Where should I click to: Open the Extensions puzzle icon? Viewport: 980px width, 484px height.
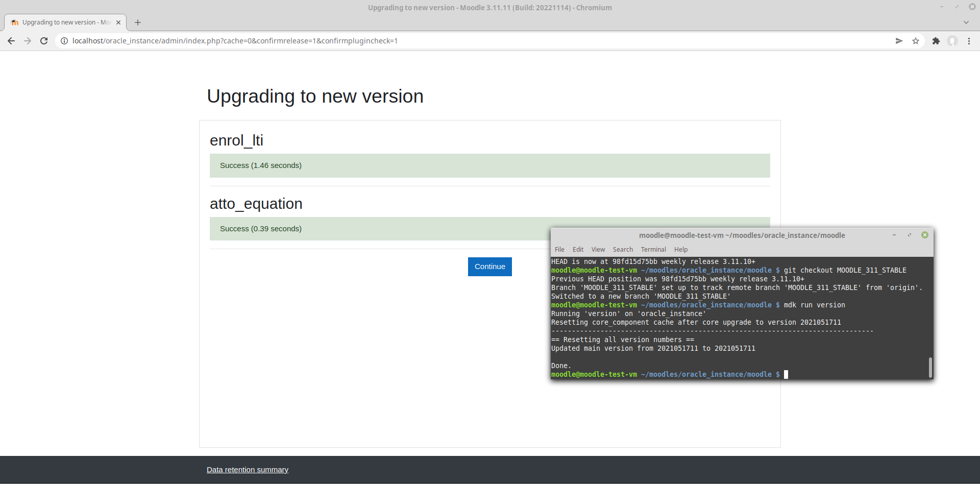click(x=936, y=41)
